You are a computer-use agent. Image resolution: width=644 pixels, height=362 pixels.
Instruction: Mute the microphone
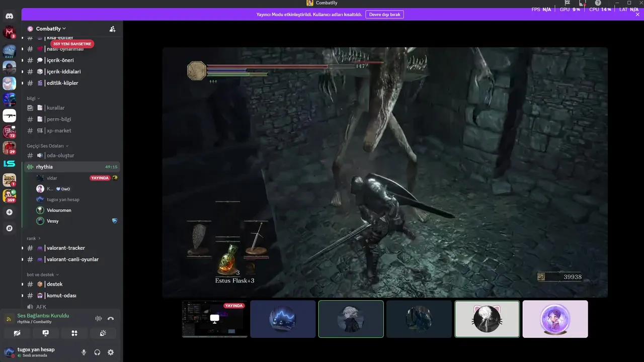(84, 352)
